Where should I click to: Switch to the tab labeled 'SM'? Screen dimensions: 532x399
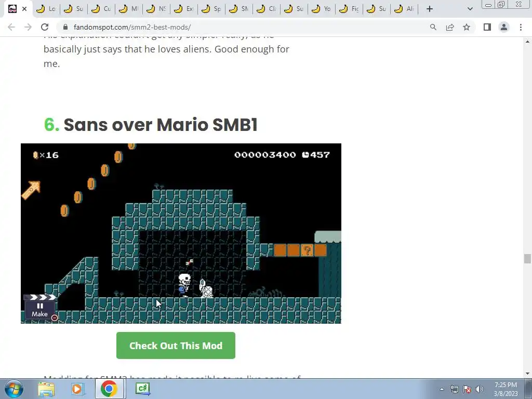click(x=239, y=9)
